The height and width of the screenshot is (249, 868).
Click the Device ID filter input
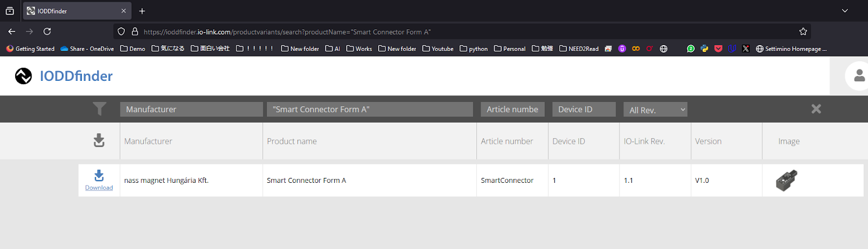584,109
